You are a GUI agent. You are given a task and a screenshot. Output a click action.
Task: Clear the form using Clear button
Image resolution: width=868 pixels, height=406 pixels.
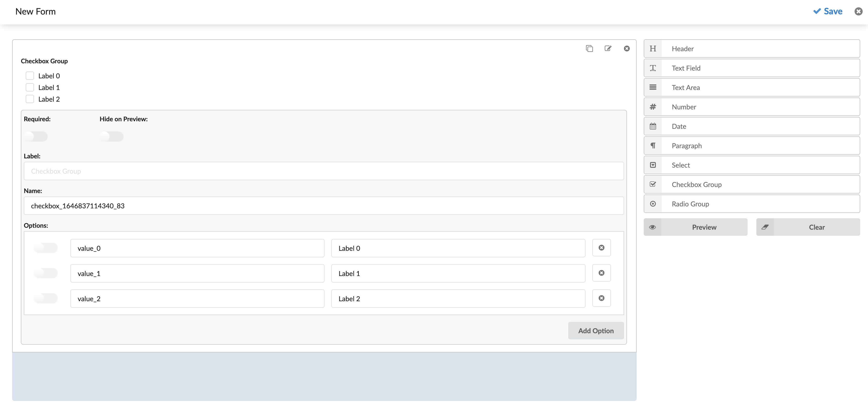[817, 227]
